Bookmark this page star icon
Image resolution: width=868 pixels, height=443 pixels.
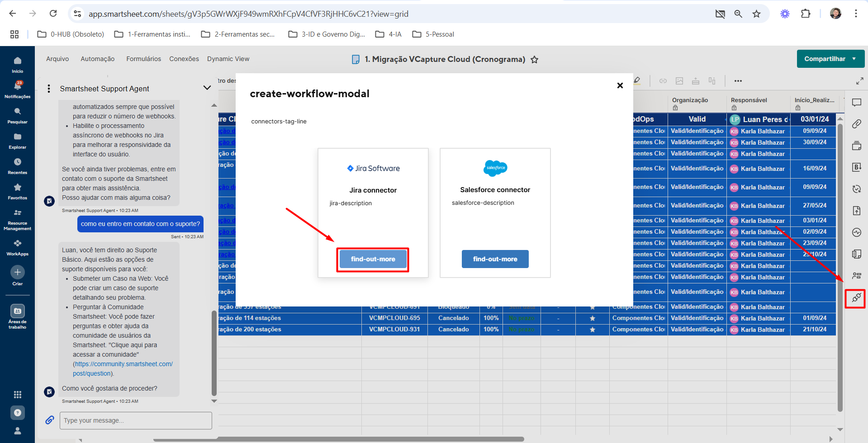pos(756,14)
